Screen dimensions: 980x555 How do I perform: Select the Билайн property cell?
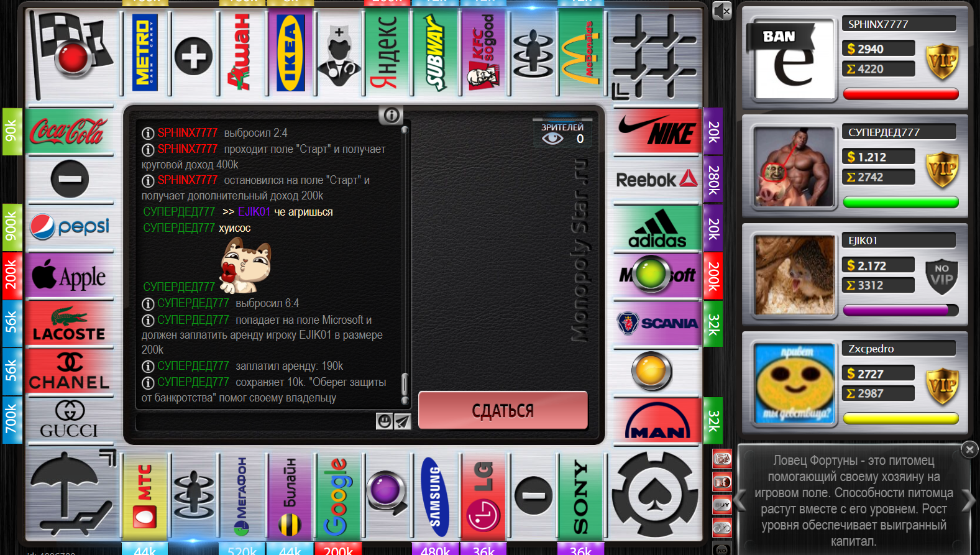point(291,497)
